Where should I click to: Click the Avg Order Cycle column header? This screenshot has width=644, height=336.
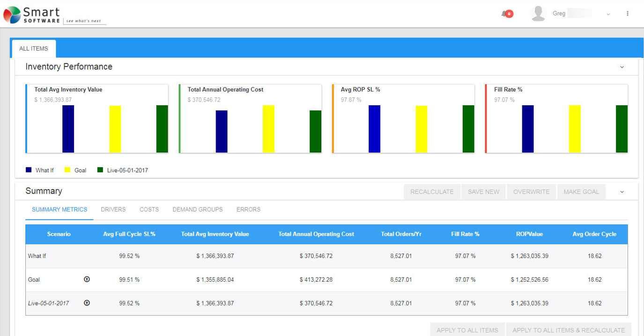point(594,234)
